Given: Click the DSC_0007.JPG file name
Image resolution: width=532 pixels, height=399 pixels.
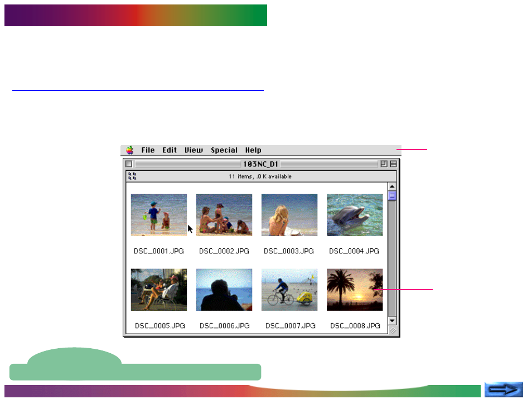Looking at the screenshot, I should point(291,326).
